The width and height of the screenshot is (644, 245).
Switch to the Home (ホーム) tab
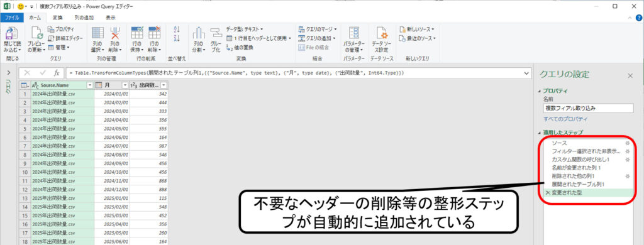point(35,18)
